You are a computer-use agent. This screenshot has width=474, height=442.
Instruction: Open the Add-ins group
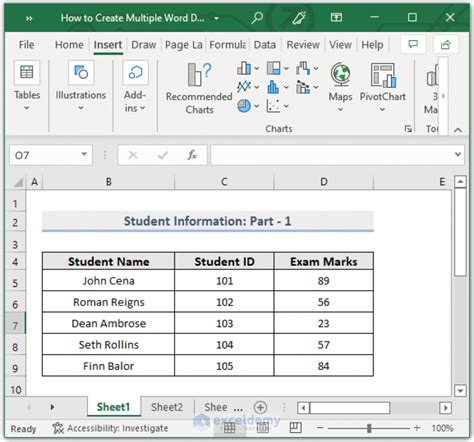tap(135, 86)
